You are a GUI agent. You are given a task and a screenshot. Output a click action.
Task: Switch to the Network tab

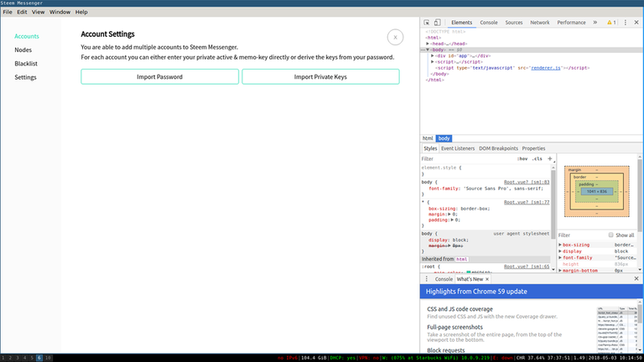click(x=540, y=23)
